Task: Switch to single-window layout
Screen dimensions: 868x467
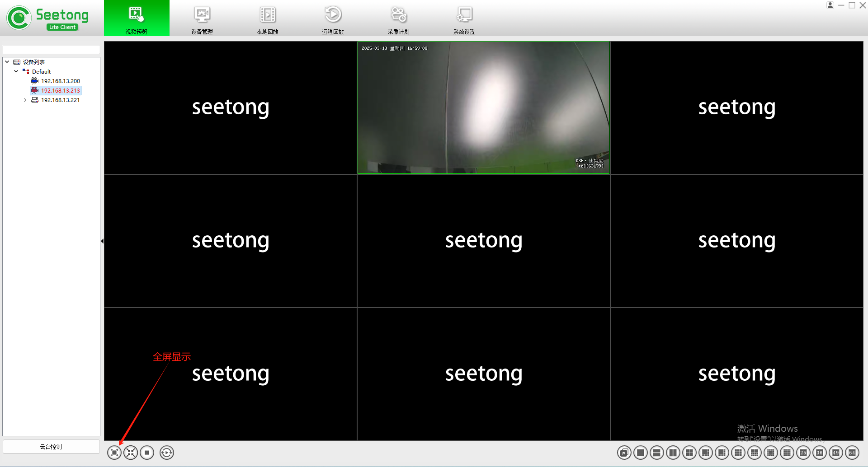Action: [x=641, y=453]
